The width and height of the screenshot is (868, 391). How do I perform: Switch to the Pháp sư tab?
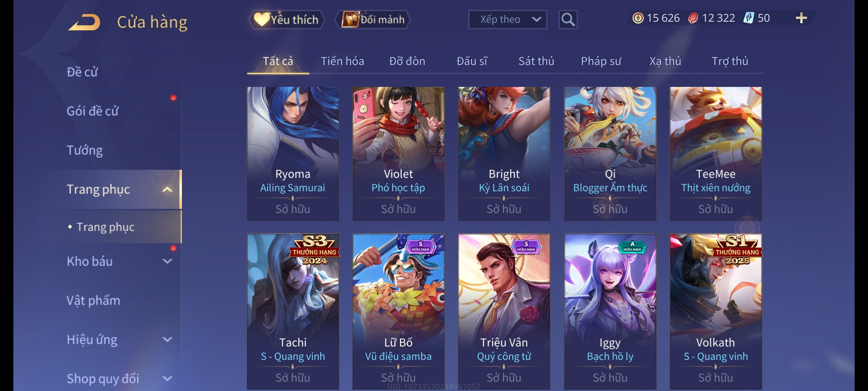pos(601,61)
